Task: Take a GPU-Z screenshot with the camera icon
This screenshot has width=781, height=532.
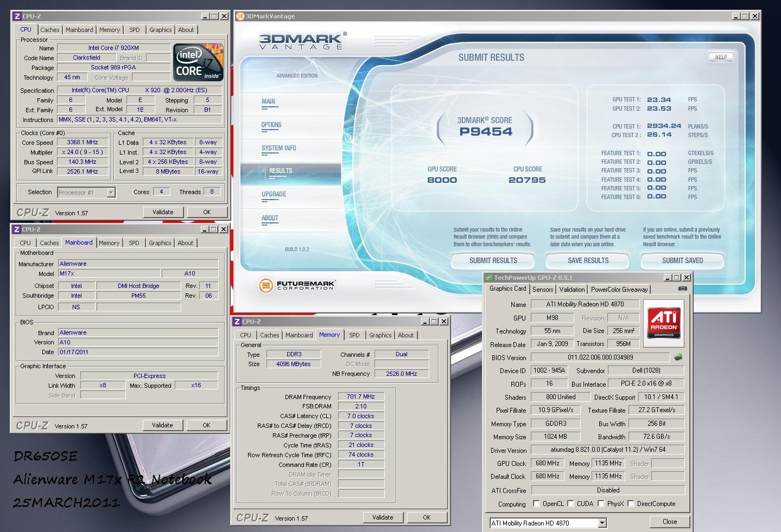Action: point(683,289)
